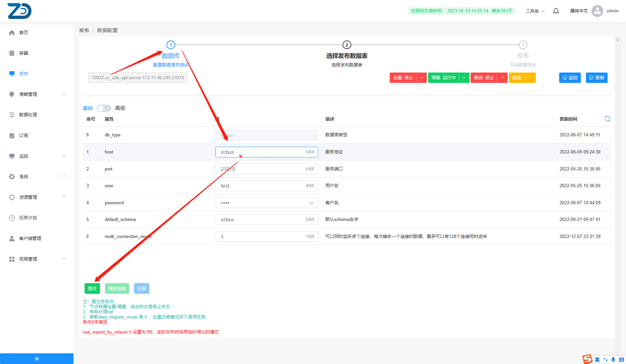Open 订阅 in the sidebar menu
This screenshot has height=364, width=626.
pyautogui.click(x=24, y=135)
